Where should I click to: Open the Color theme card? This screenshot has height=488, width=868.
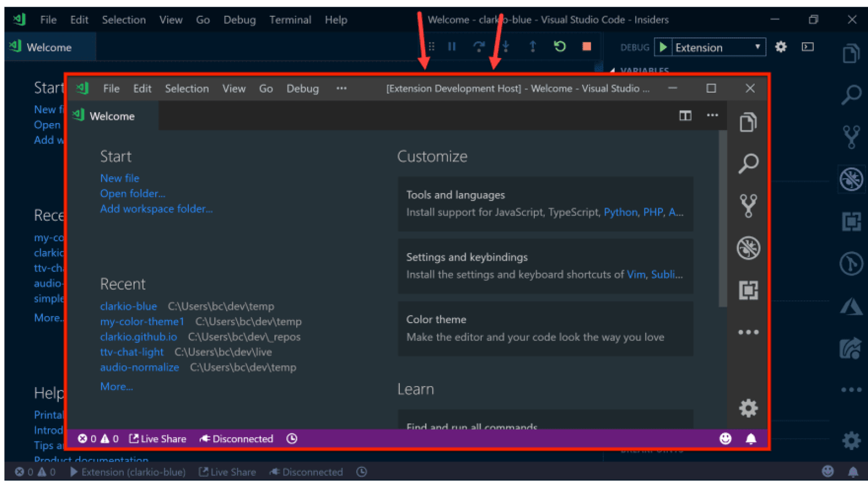click(x=545, y=328)
